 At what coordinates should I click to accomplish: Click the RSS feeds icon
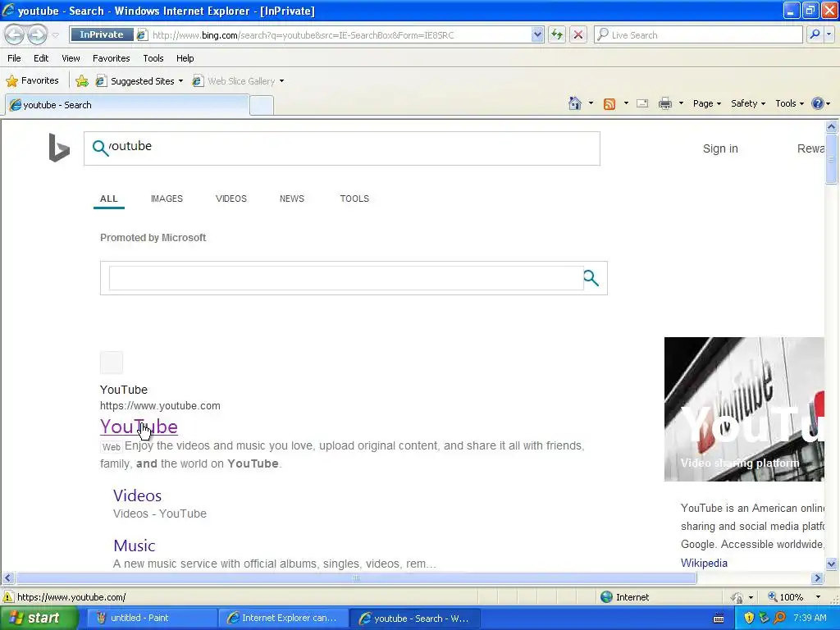click(609, 104)
